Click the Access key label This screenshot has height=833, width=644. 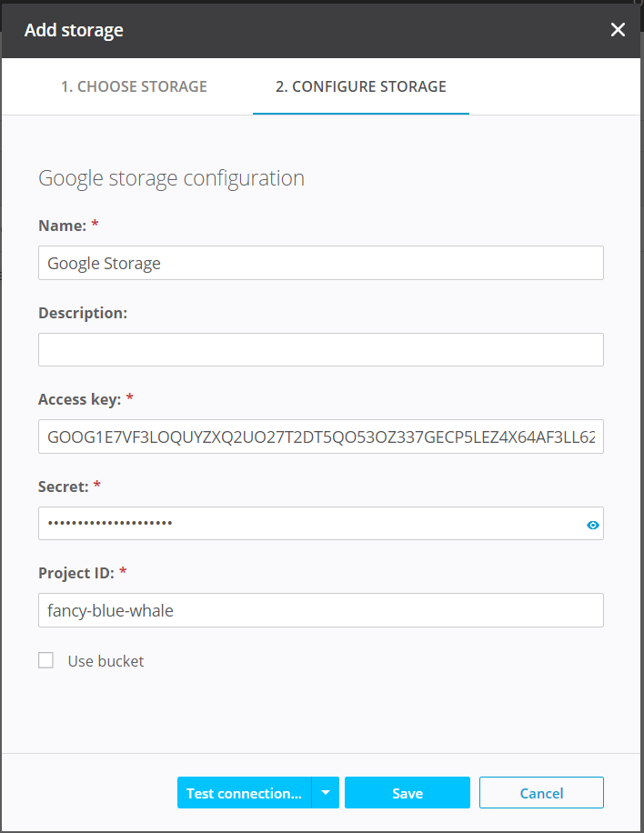80,399
